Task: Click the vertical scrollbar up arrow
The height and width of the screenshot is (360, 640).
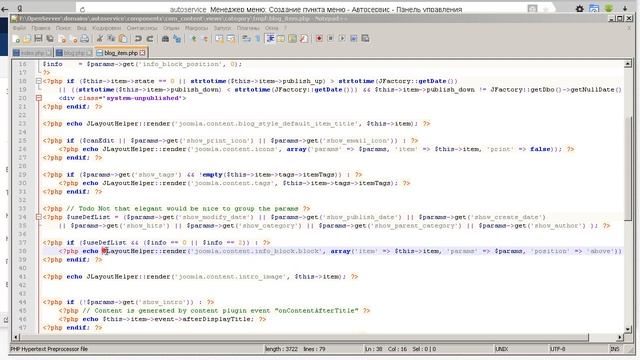Action: tap(628, 63)
